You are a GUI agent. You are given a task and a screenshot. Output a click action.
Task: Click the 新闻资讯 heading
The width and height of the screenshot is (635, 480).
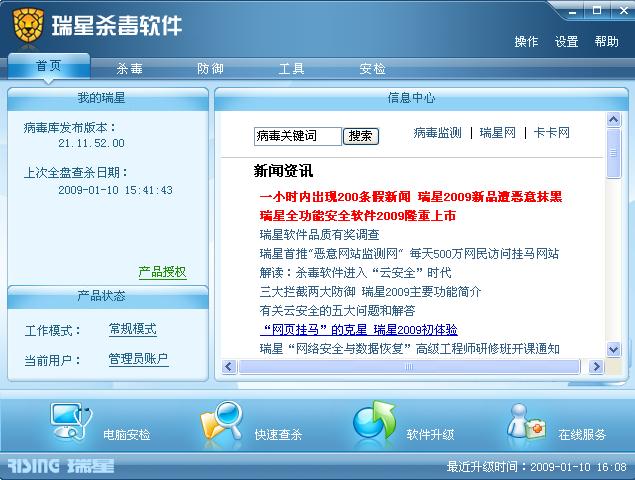(283, 171)
